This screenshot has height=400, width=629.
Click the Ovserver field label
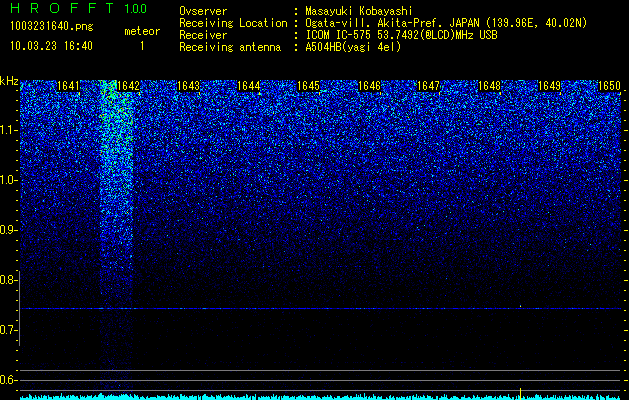[x=203, y=11]
